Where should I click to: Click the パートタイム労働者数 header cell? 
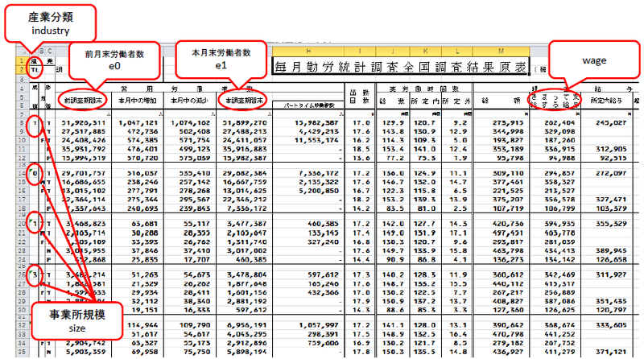(309, 105)
